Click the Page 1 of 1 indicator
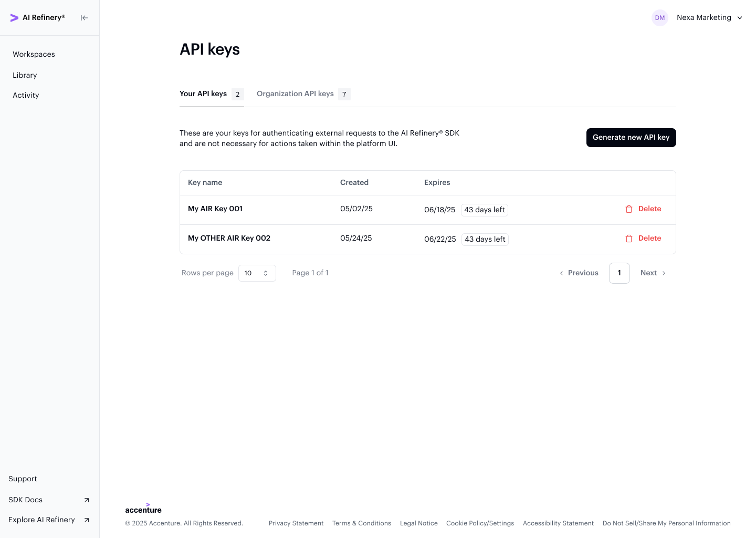 pos(310,273)
